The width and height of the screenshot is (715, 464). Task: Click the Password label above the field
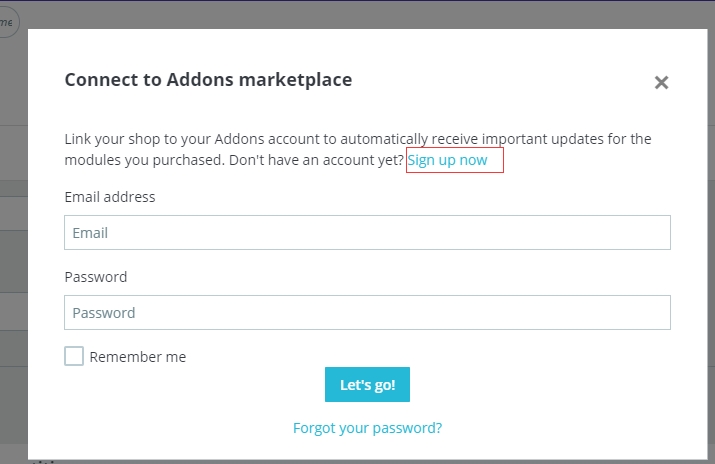(x=96, y=277)
